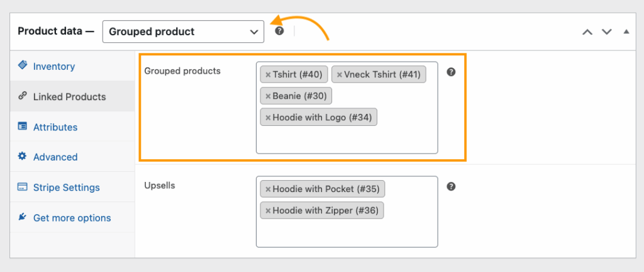Image resolution: width=644 pixels, height=272 pixels.
Task: Click the Advanced gear icon
Action: click(x=22, y=156)
